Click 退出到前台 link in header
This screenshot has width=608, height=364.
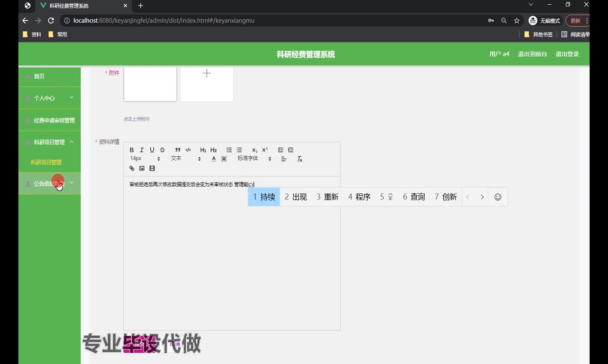click(532, 54)
